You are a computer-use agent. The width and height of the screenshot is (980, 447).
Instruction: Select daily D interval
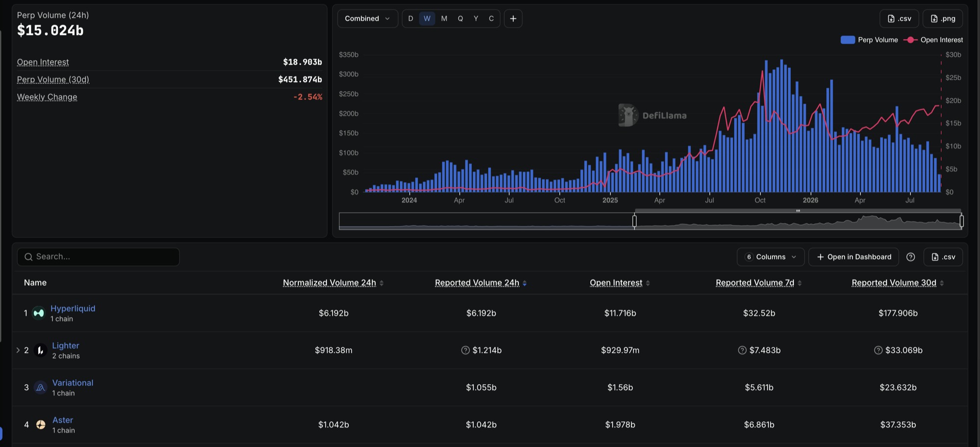(x=411, y=19)
